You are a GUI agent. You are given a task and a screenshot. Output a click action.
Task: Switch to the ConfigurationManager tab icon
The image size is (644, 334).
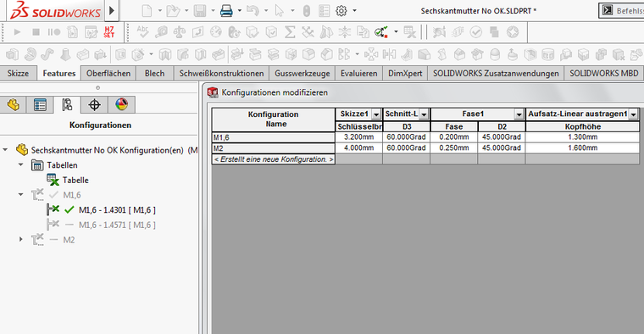tap(67, 105)
